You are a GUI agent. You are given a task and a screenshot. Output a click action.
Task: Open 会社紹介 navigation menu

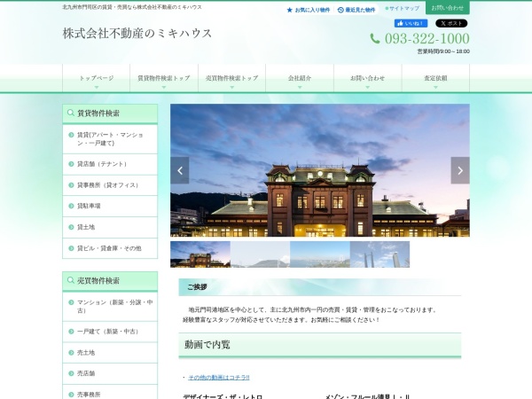click(x=300, y=78)
